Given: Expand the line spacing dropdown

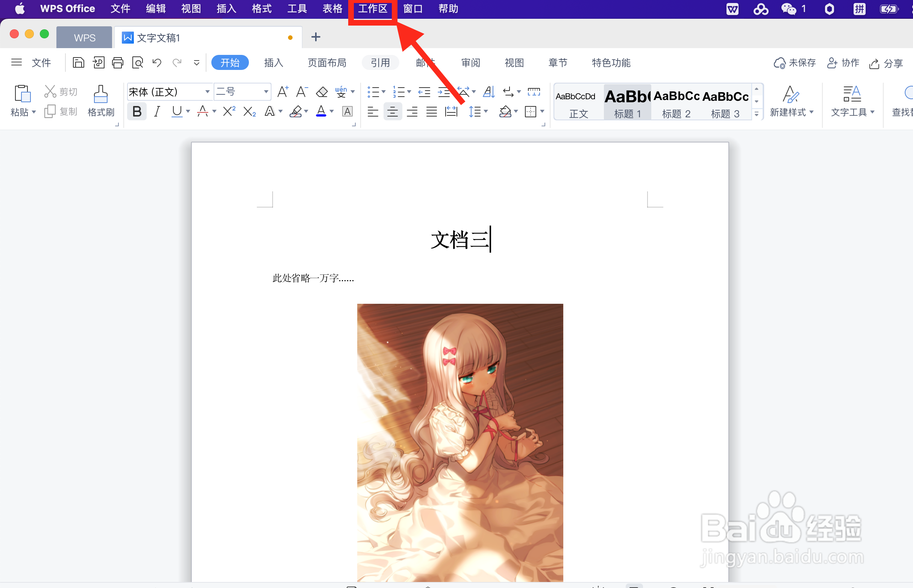Looking at the screenshot, I should pos(486,112).
